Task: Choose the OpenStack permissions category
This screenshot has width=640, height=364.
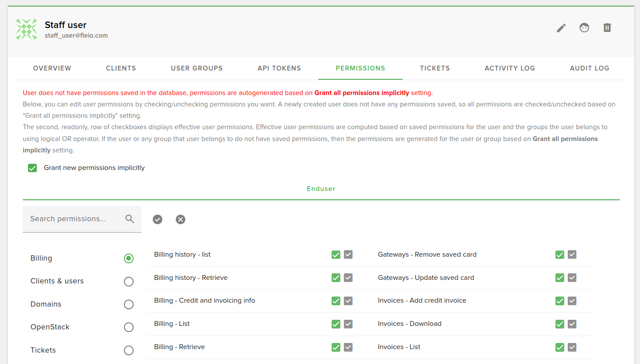Action: coord(129,327)
